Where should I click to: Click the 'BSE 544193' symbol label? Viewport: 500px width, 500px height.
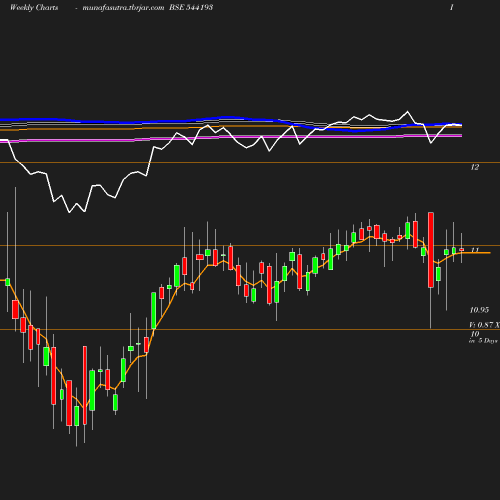(191, 7)
